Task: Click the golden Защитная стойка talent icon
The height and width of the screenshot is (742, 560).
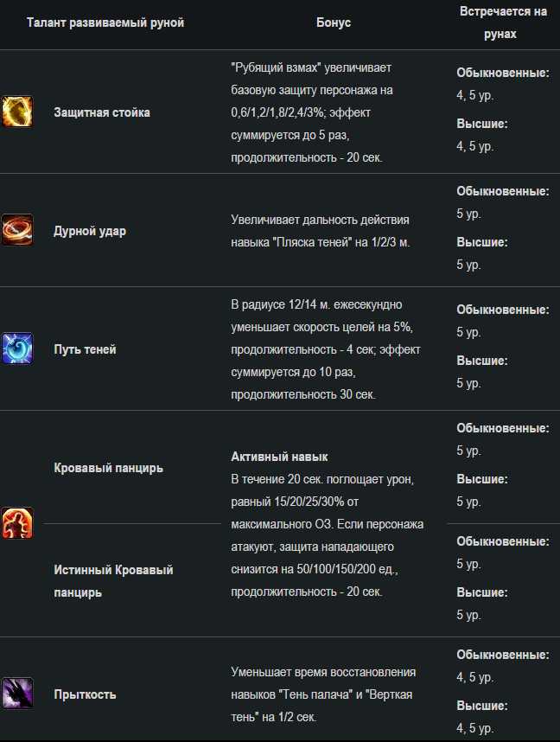Action: tap(17, 112)
